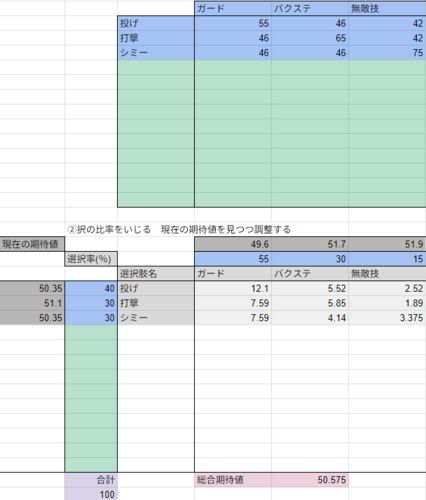The image size is (426, 500).
Task: Edit the 打撃 selection rate cell 30
Action: (x=91, y=303)
